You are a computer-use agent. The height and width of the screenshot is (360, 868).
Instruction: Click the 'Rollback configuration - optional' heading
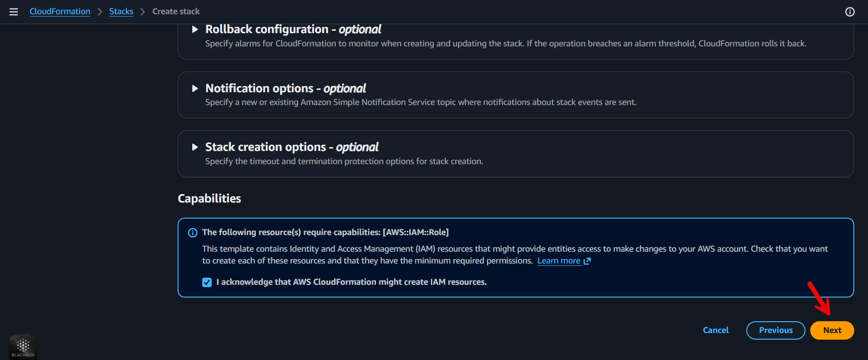tap(293, 29)
